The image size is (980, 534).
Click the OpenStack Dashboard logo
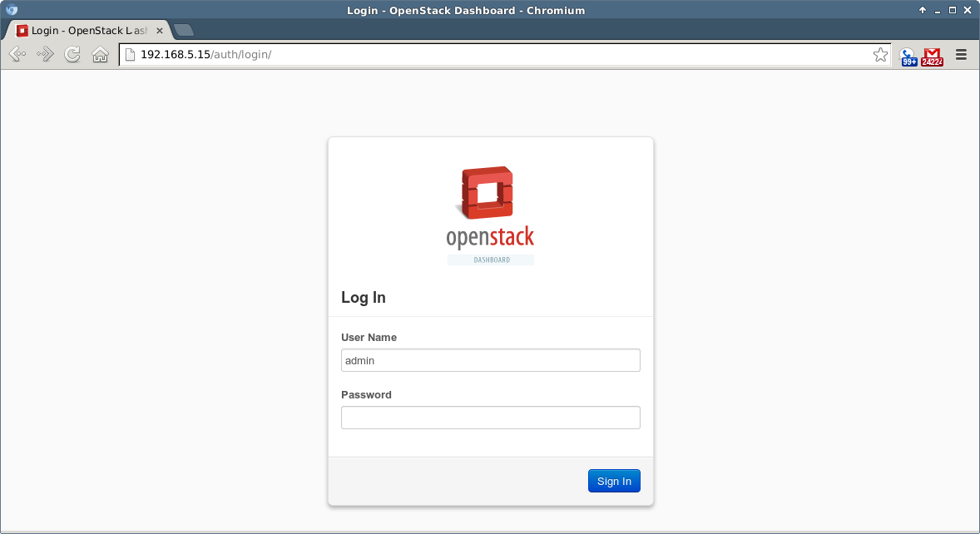pos(490,215)
